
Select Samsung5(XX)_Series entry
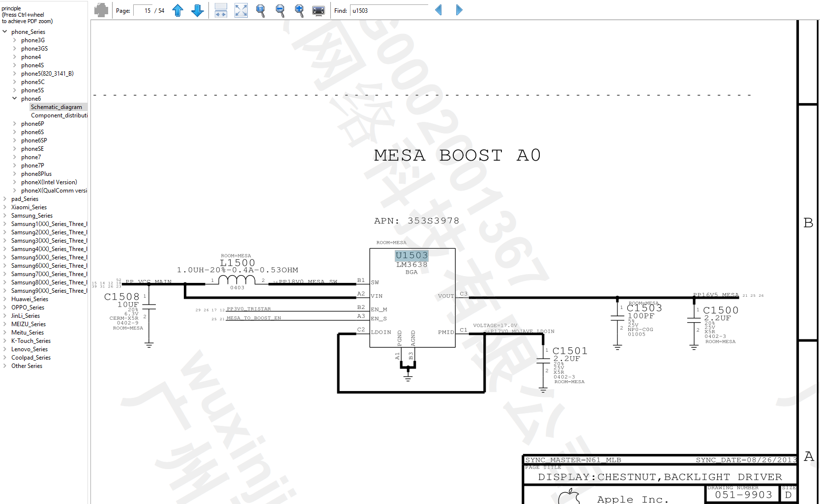(x=49, y=257)
